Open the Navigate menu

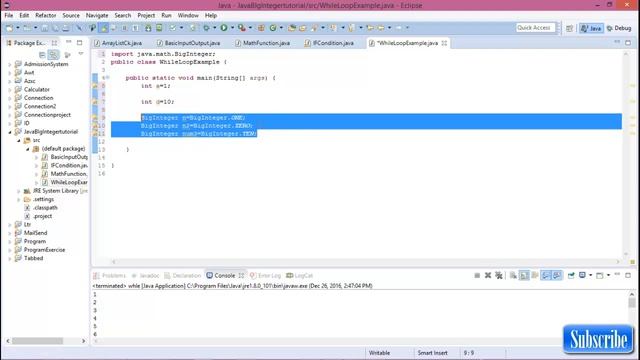click(x=97, y=16)
